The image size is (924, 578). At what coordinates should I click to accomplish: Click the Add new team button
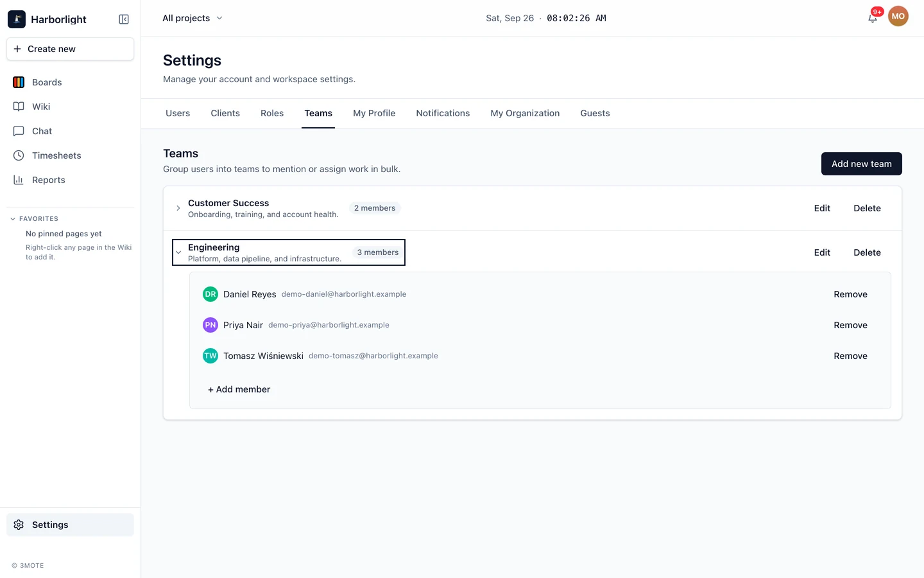click(862, 164)
